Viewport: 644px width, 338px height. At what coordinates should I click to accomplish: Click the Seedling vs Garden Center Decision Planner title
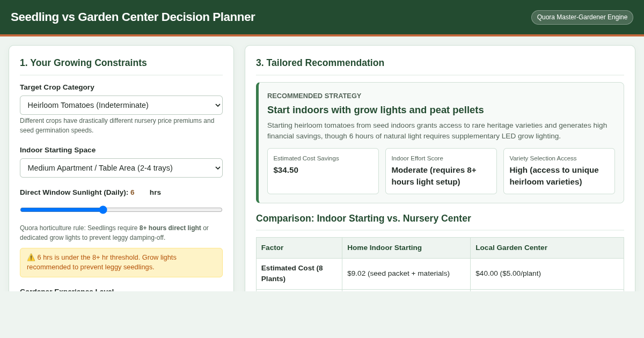coord(133,17)
